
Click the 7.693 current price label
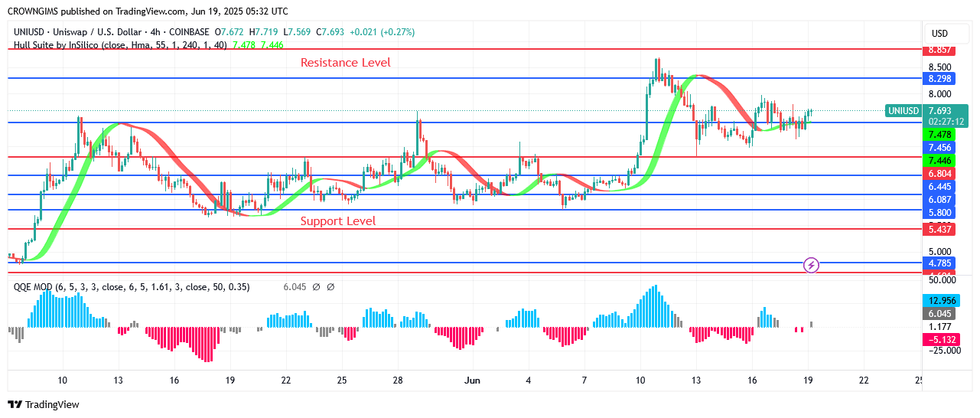tap(940, 110)
